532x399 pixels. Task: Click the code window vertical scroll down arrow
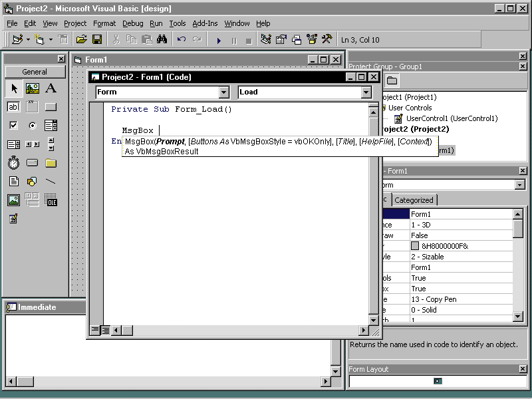tap(374, 320)
